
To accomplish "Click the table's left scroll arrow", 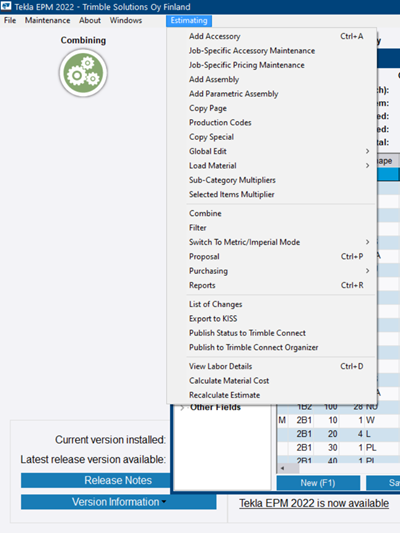I will 282,468.
